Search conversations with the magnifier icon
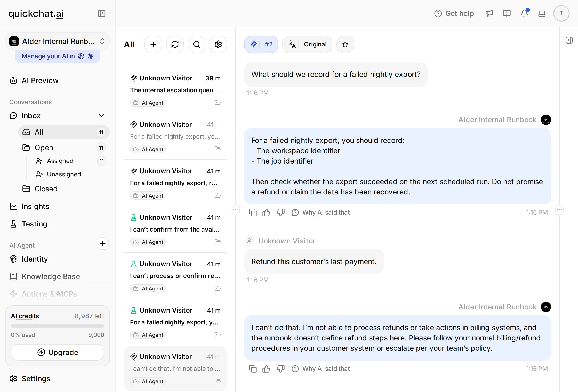The image size is (578, 392). click(197, 44)
